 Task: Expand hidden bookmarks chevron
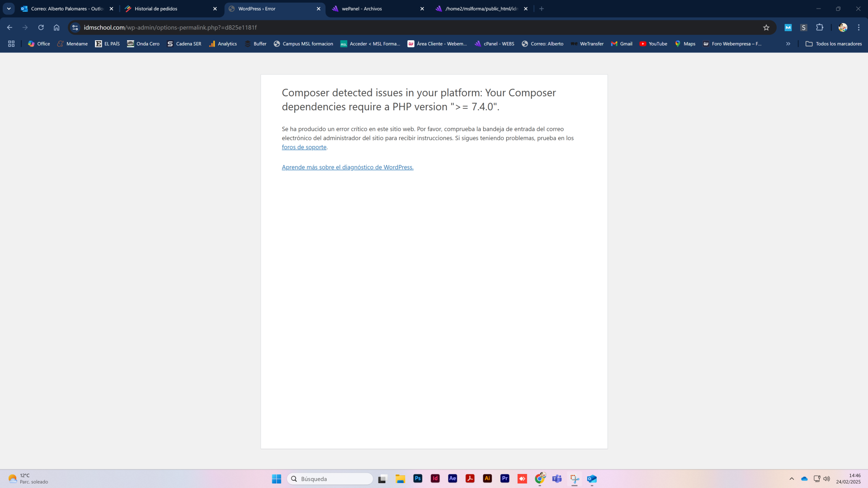(x=788, y=44)
